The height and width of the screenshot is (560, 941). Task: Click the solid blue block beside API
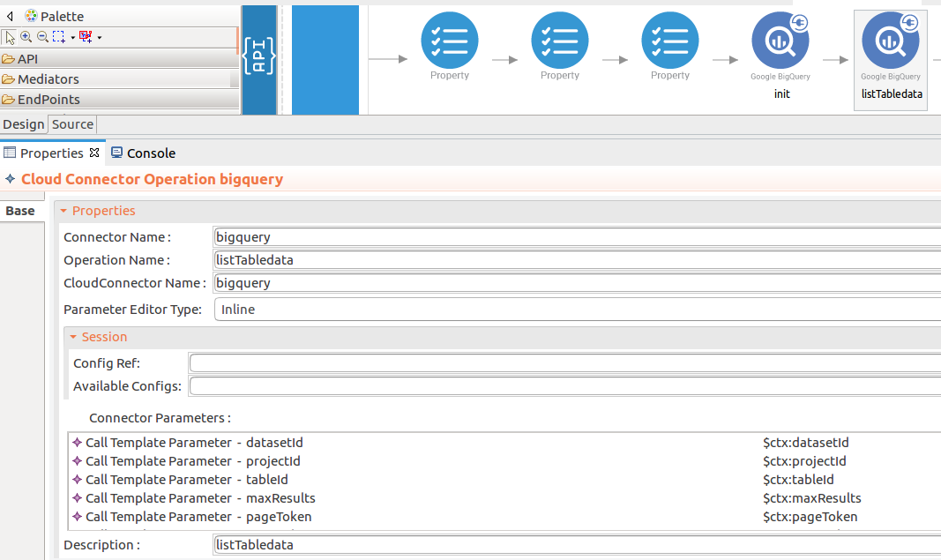tap(325, 59)
